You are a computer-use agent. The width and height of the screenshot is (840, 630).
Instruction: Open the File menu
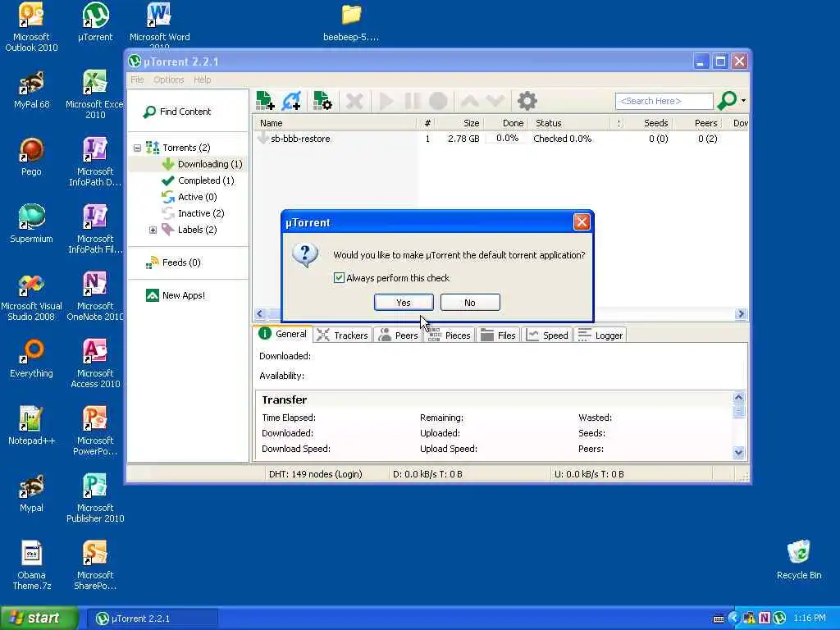point(137,80)
